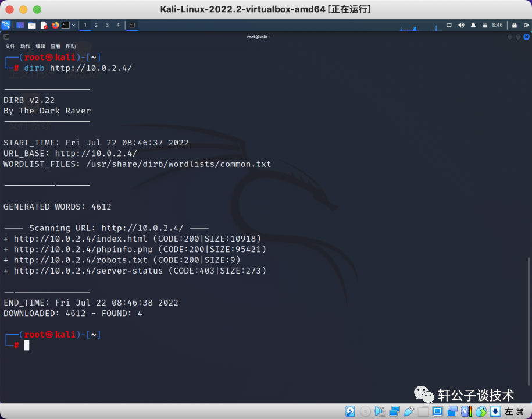The width and height of the screenshot is (532, 419).
Task: Switch to workspace 3
Action: pyautogui.click(x=107, y=25)
